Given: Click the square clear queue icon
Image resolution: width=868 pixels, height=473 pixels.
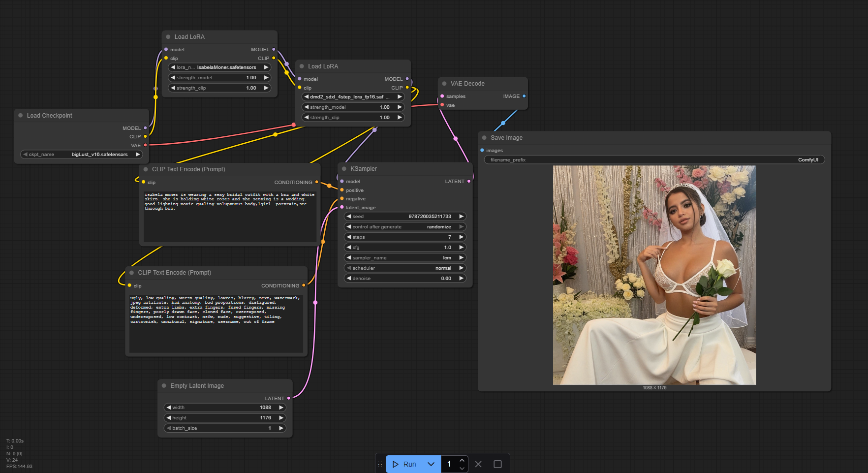Looking at the screenshot, I should [497, 464].
